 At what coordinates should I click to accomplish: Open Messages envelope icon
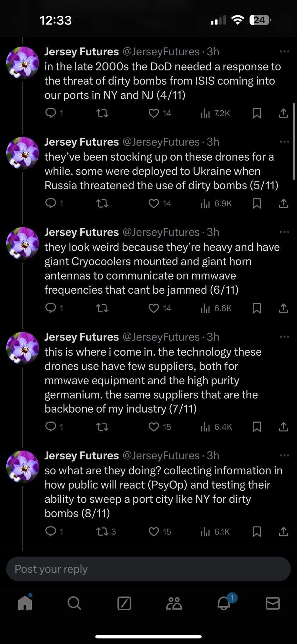[272, 603]
